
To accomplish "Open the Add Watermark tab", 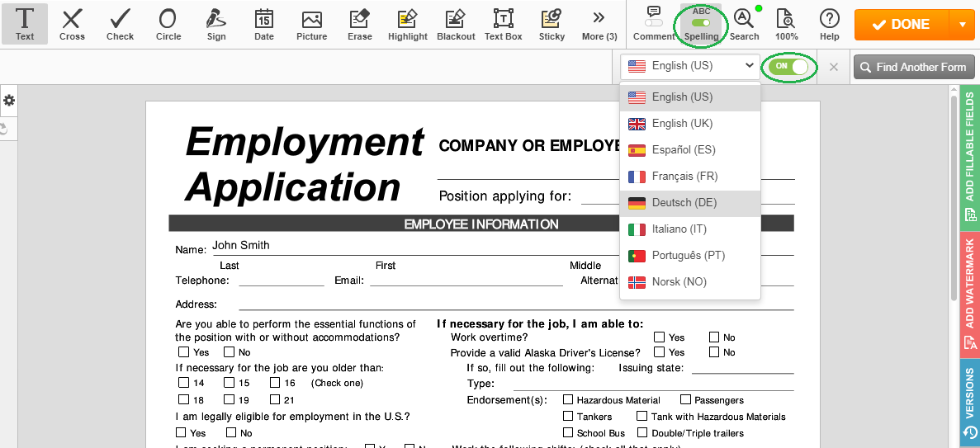I will tap(969, 295).
